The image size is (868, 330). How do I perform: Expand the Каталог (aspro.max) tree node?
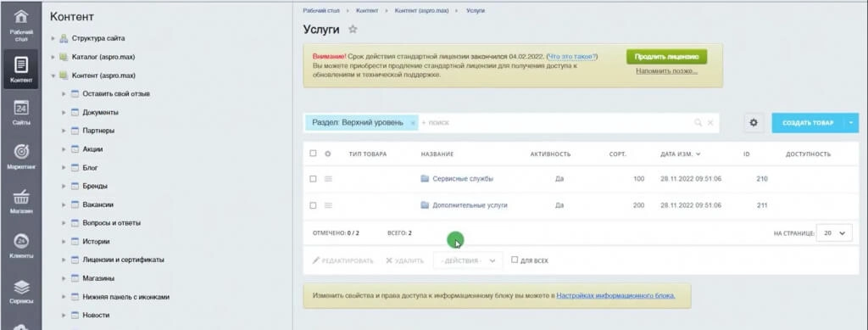coord(53,57)
